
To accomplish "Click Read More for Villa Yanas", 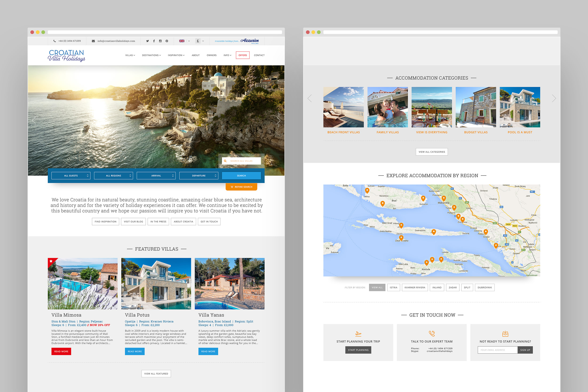I will pos(208,352).
